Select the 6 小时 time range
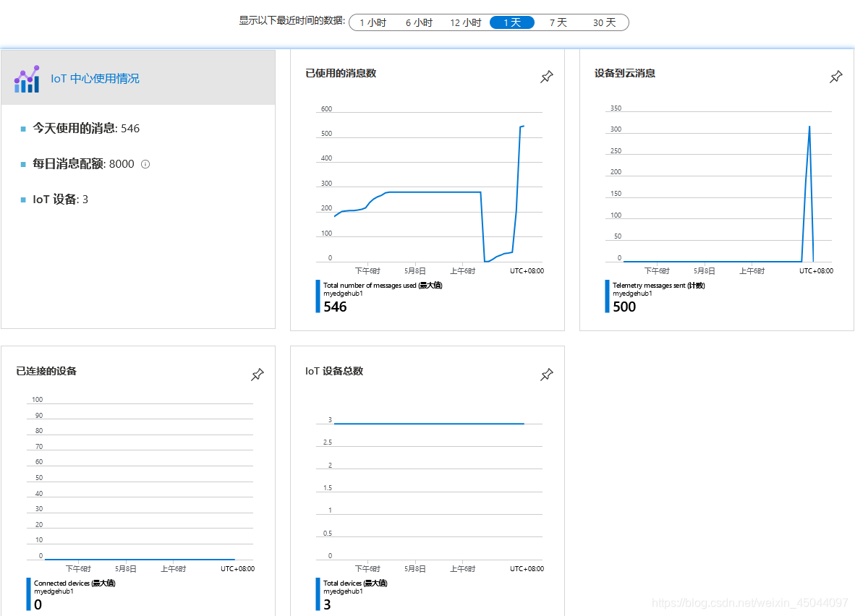Screen dimensions: 855x616 pos(419,22)
